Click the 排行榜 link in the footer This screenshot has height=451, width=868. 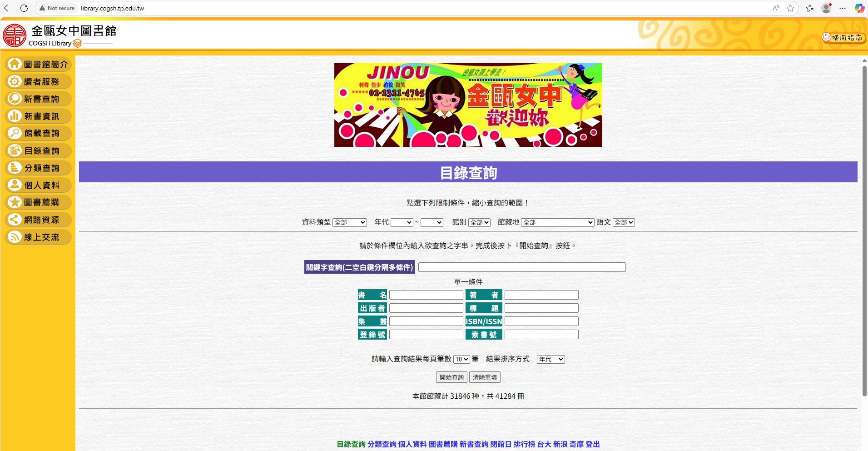click(x=524, y=444)
